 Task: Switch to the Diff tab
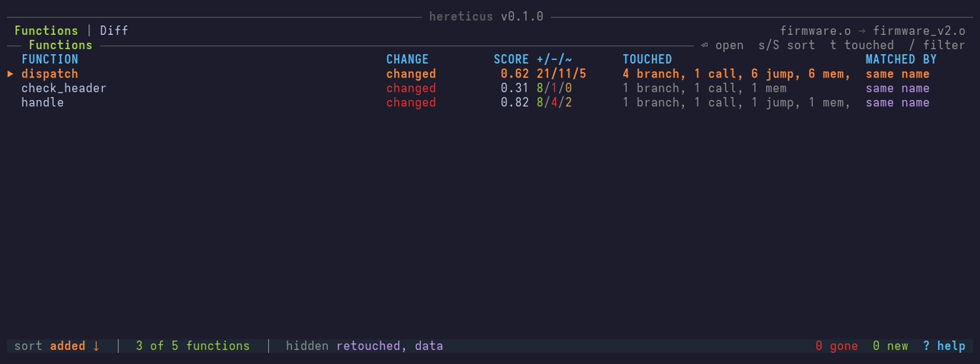114,31
